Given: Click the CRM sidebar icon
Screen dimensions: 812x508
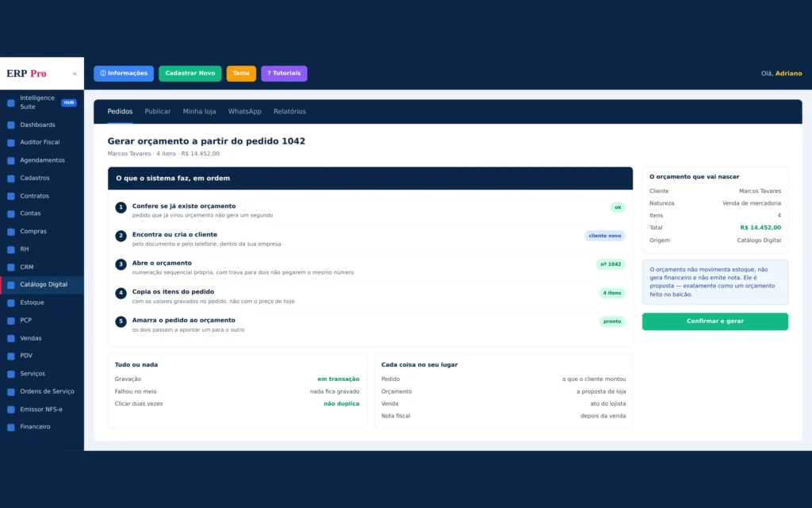Looking at the screenshot, I should click(11, 267).
